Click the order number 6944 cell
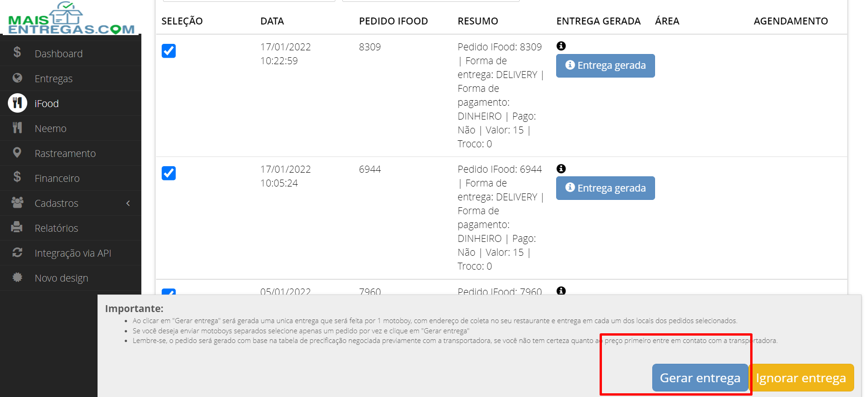Viewport: 868px width, 397px height. click(370, 169)
